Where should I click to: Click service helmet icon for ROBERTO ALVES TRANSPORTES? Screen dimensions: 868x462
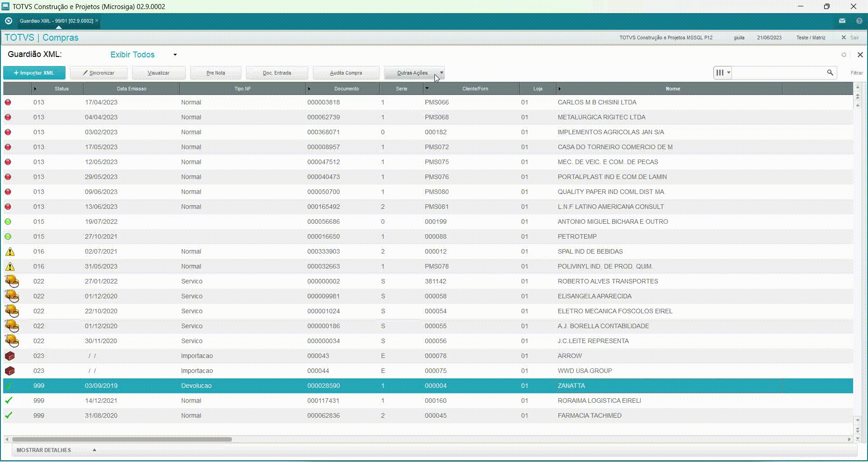(x=12, y=281)
